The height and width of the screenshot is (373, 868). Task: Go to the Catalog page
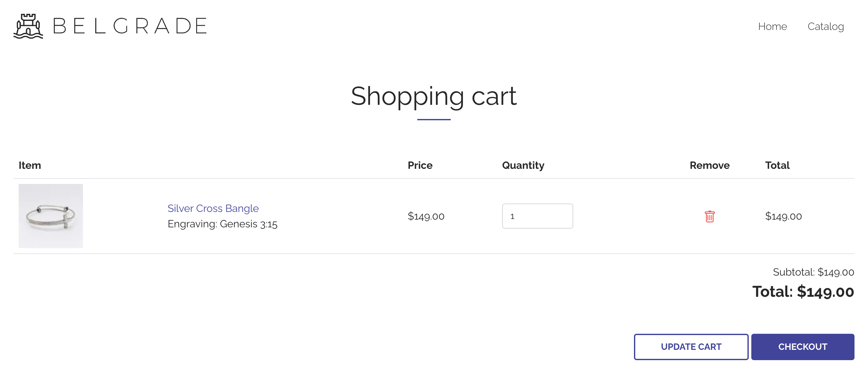[826, 26]
